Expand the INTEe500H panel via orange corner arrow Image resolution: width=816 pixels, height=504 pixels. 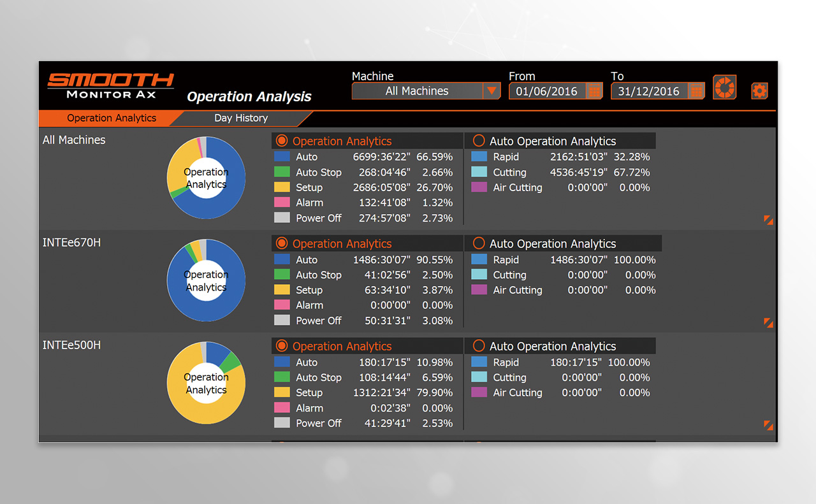coord(768,424)
